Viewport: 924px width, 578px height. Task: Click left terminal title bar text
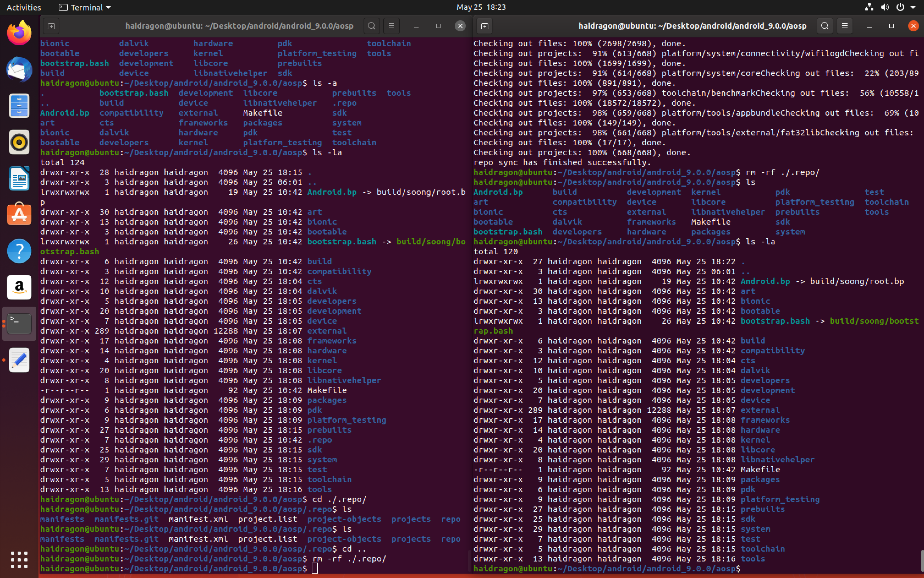pos(240,26)
